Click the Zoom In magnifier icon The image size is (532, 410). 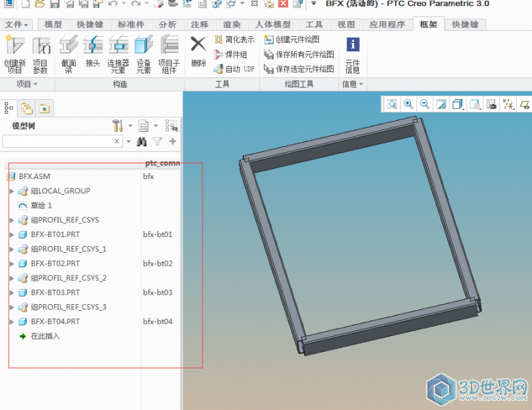(408, 104)
